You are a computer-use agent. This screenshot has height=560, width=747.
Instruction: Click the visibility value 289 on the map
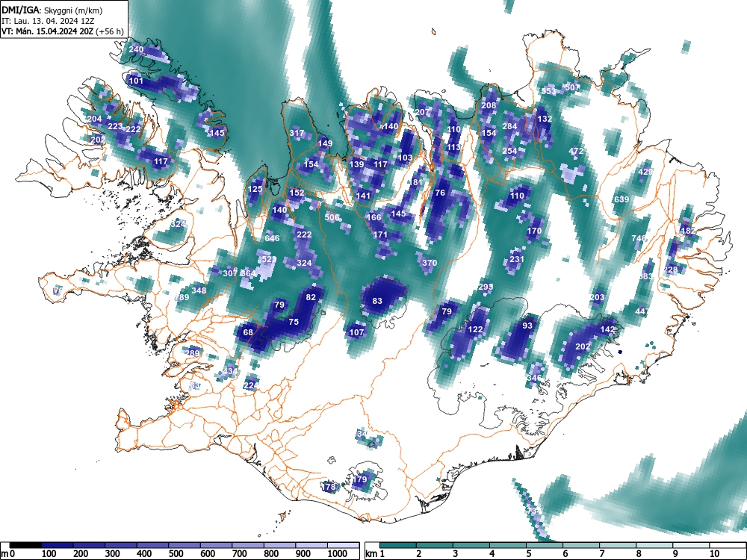[x=192, y=353]
